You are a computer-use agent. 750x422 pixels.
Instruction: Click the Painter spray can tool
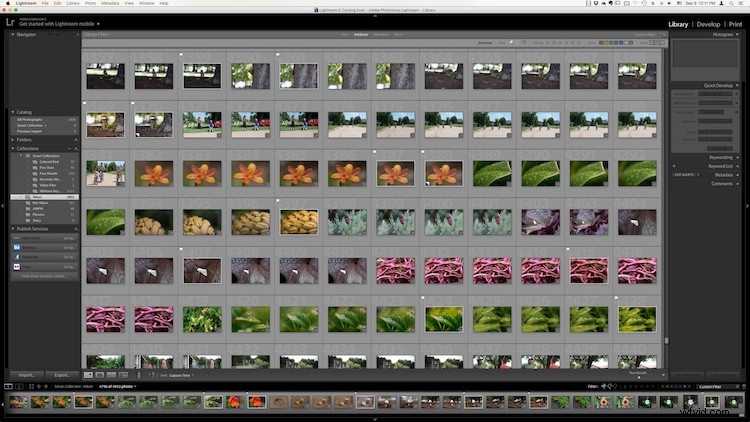pos(139,375)
